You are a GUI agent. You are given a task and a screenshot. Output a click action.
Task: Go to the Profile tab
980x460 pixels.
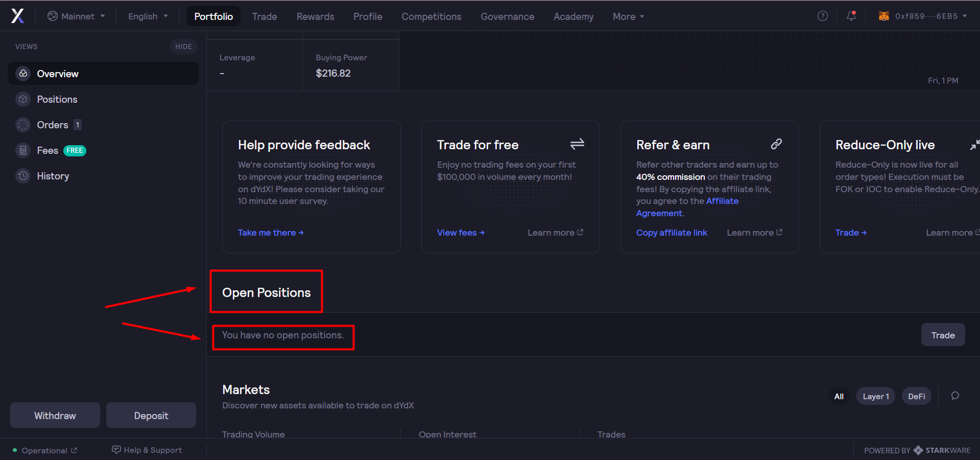pos(368,16)
